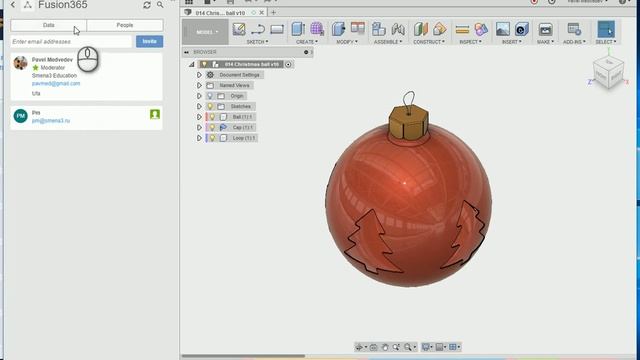Image resolution: width=640 pixels, height=360 pixels.
Task: Open the MODIFY menu dropdown
Action: (347, 42)
